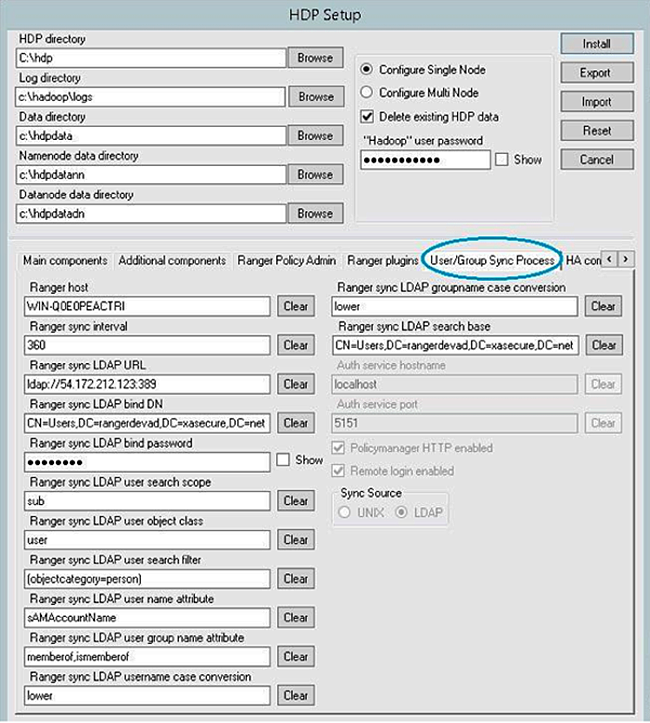Click the Import button
This screenshot has height=723, width=650.
coord(597,101)
